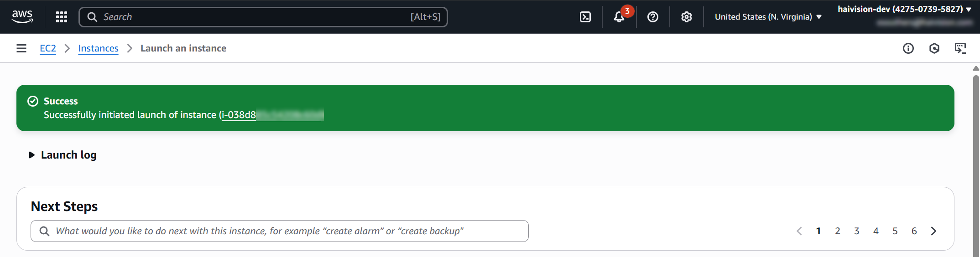Launch the CloudShell terminal icon
The image size is (980, 257).
click(585, 17)
